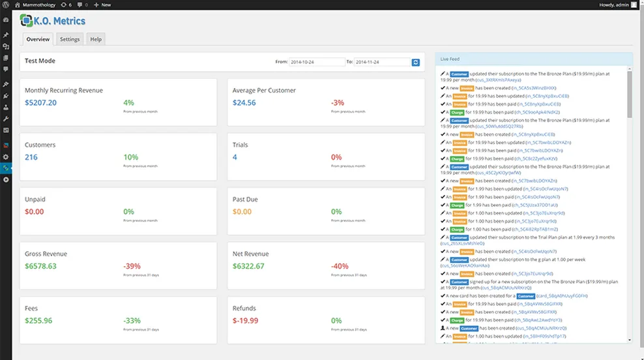The width and height of the screenshot is (644, 360).
Task: Open Plugins plug sidebar icon
Action: pyautogui.click(x=6, y=96)
